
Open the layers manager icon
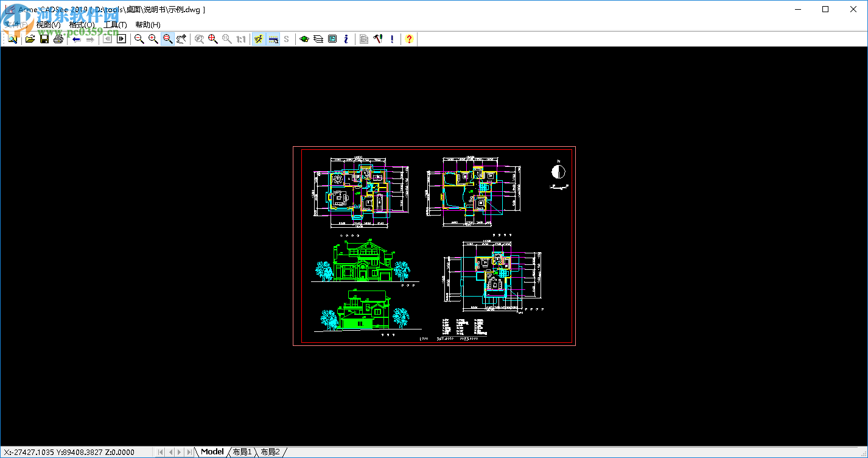318,39
